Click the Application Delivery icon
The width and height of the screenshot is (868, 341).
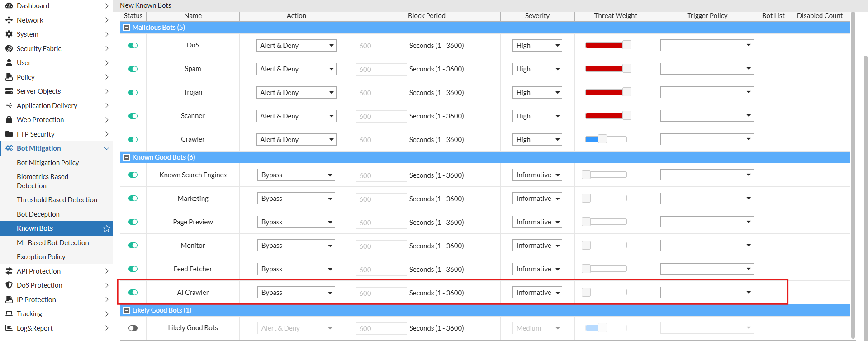point(9,105)
